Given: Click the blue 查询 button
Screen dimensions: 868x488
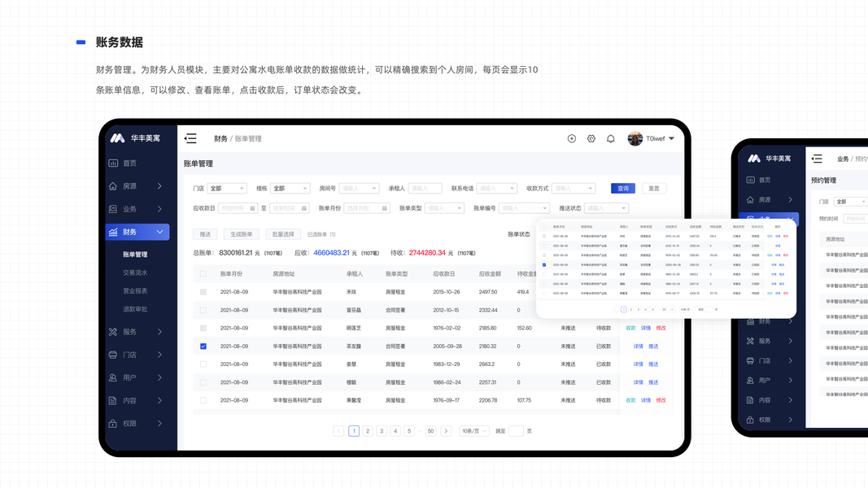Looking at the screenshot, I should 623,189.
